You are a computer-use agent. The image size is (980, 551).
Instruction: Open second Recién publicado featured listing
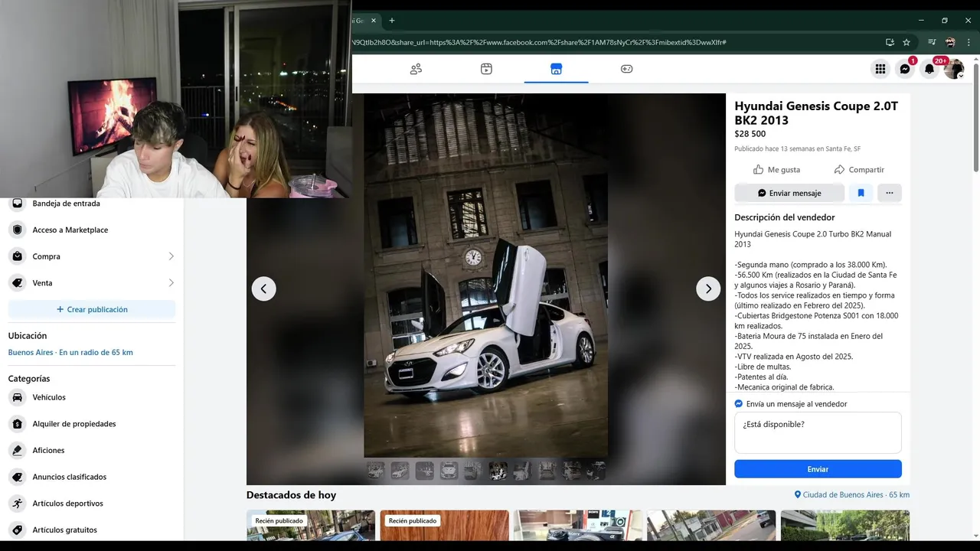[x=444, y=526]
